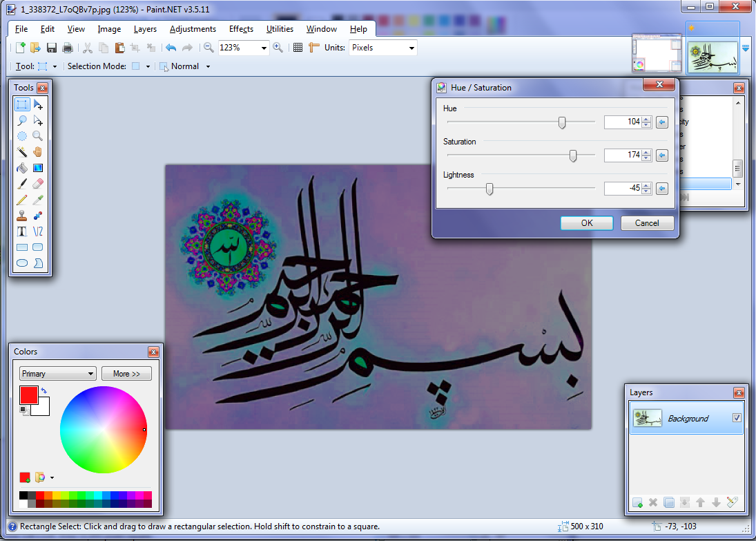Image resolution: width=756 pixels, height=541 pixels.
Task: Open the Utilities menu
Action: point(280,29)
